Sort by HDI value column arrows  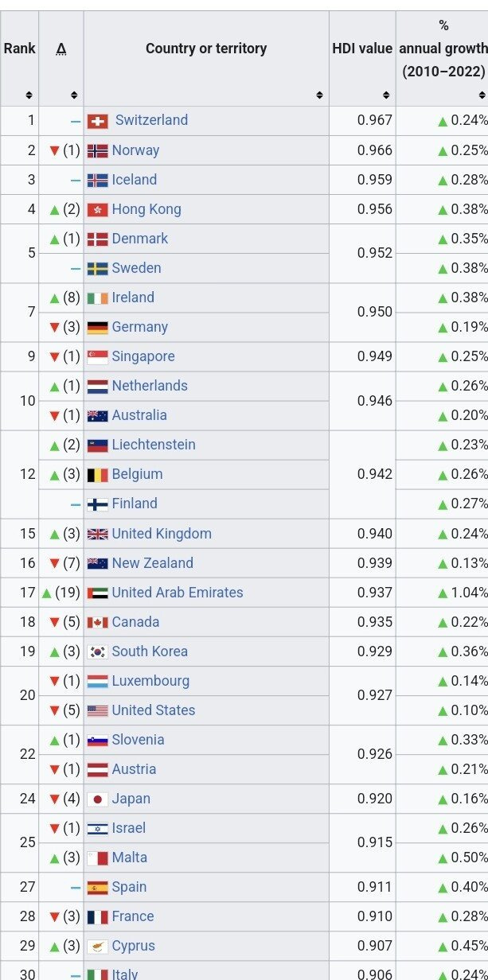click(386, 95)
